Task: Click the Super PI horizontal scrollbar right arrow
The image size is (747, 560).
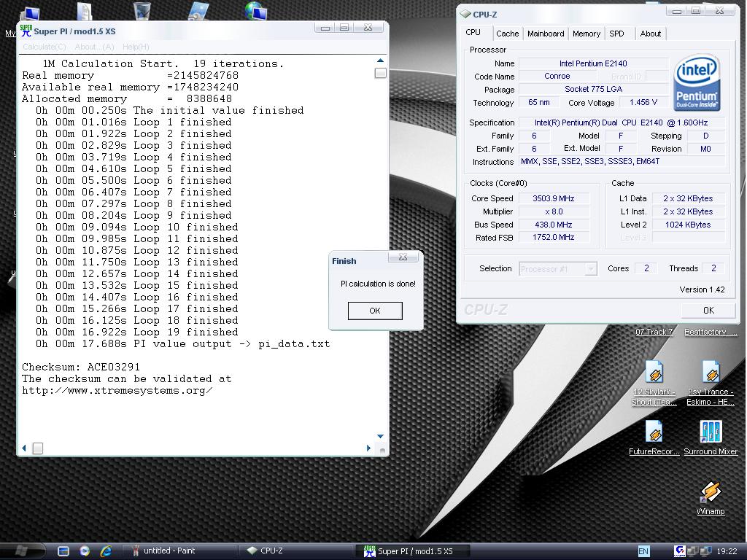Action: (x=368, y=448)
